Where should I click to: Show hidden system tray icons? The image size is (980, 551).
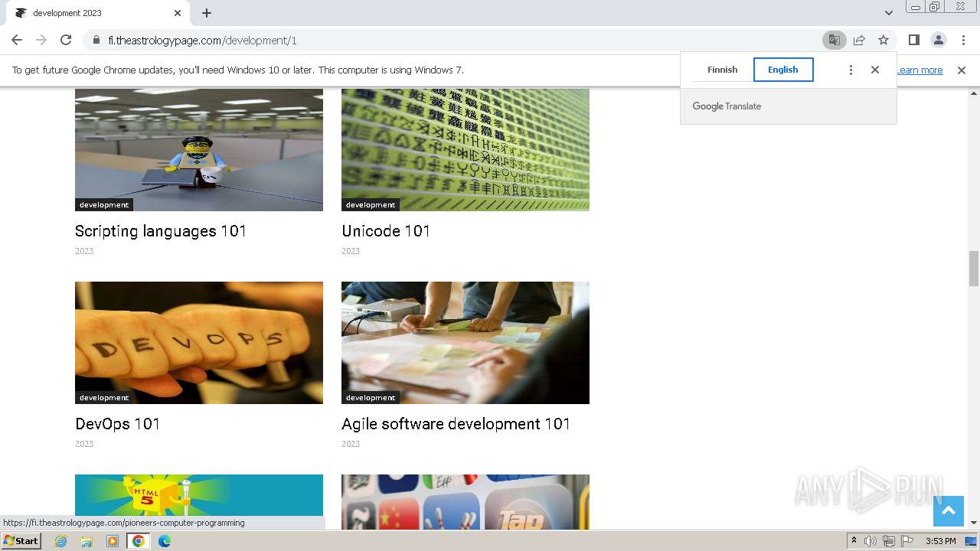click(x=854, y=541)
